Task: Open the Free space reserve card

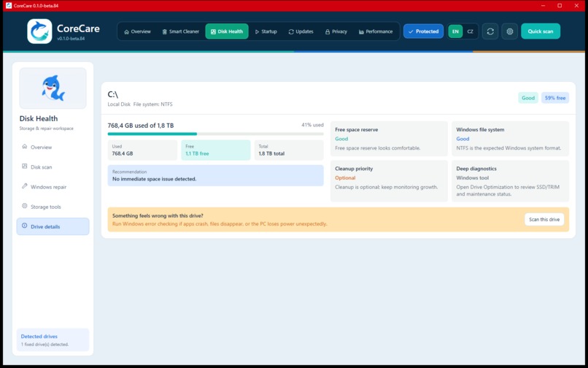Action: 389,139
